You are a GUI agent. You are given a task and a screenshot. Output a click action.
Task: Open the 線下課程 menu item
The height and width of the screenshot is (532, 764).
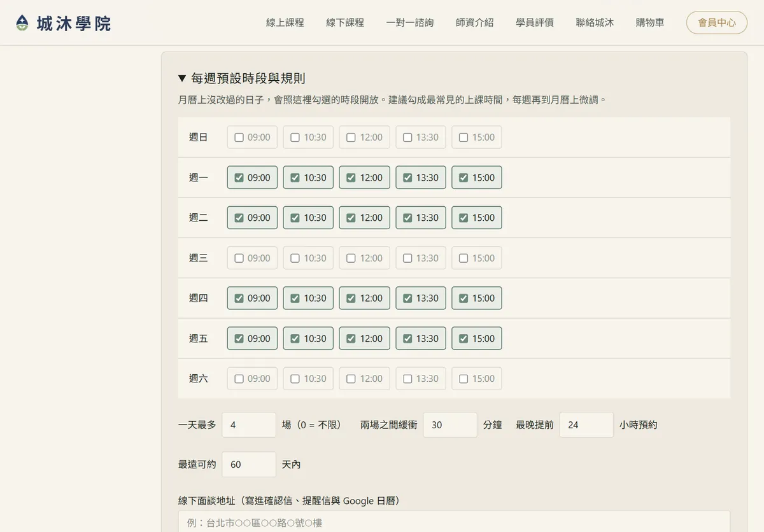[x=345, y=22]
